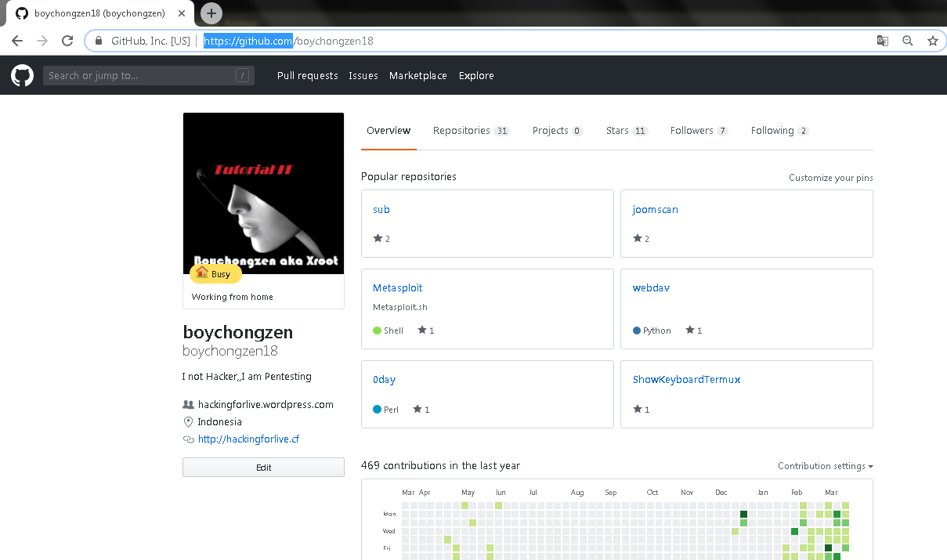Switch to the Projects tab
Screen dimensions: 947x560
558,131
